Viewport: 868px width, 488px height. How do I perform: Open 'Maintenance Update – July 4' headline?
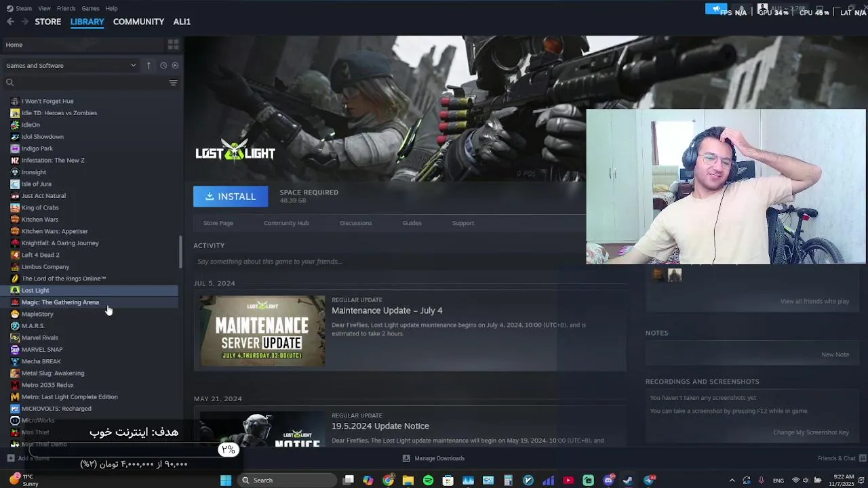pos(387,310)
